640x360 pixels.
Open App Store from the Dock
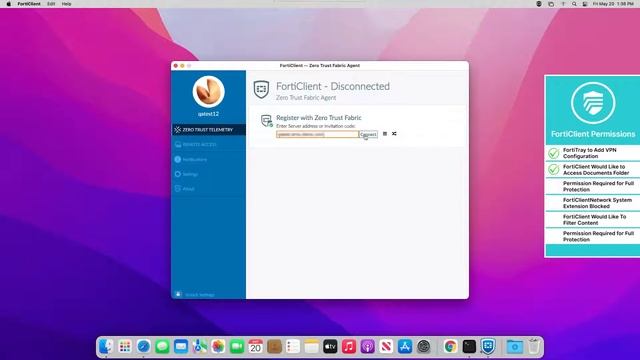click(405, 347)
